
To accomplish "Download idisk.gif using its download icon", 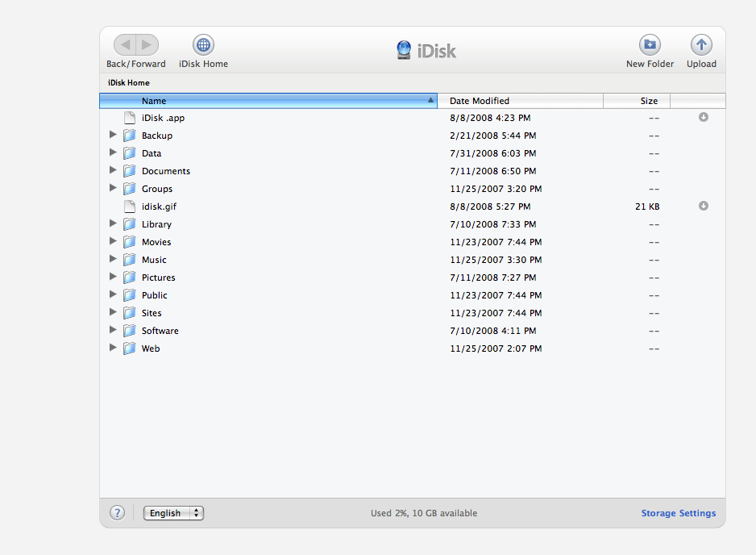I will tap(702, 206).
